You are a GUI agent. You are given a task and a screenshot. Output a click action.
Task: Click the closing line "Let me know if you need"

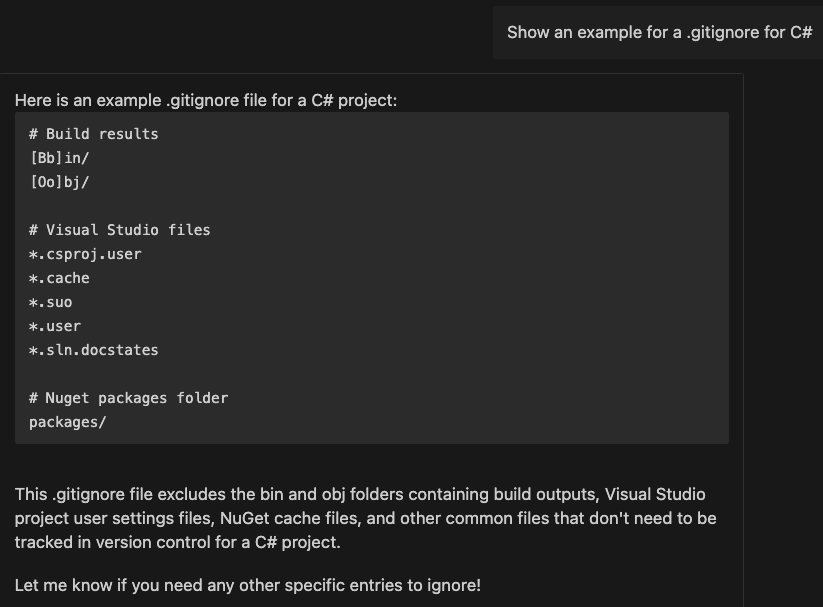pos(247,584)
